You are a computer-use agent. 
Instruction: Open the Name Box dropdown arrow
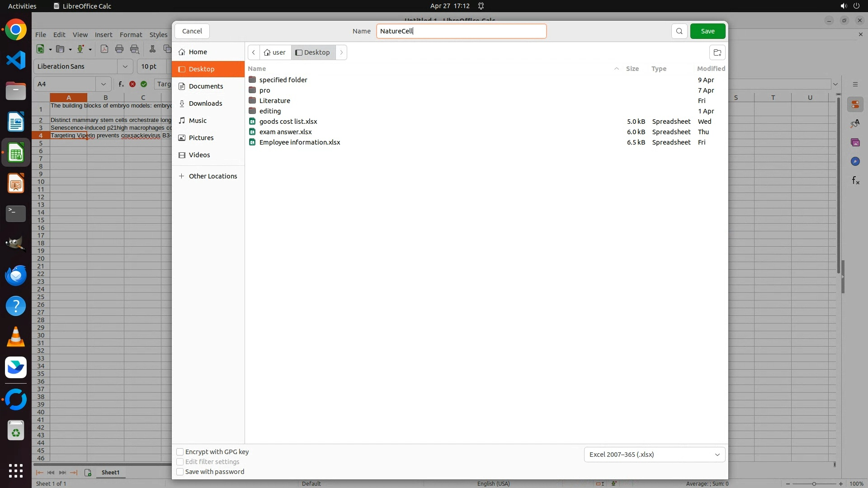104,84
